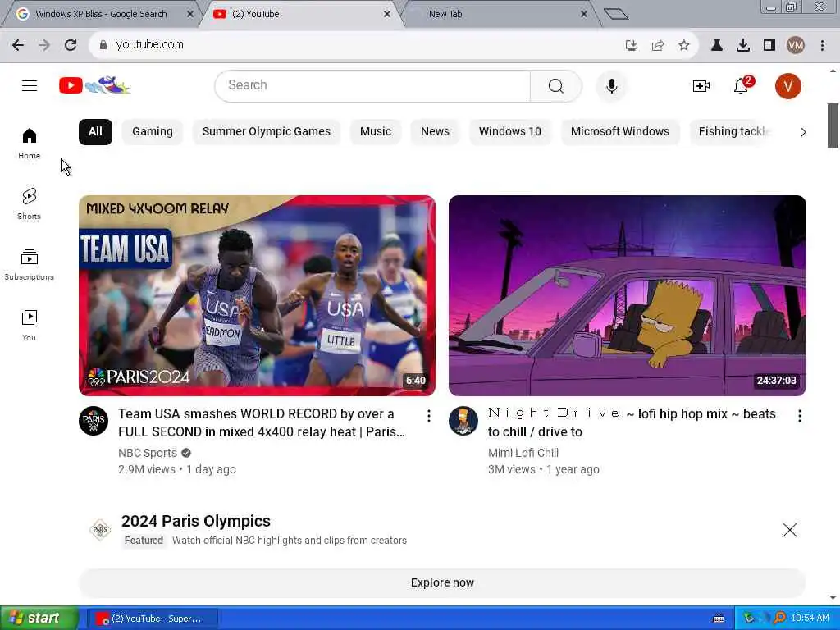Close the New Tab browser tab

coord(584,14)
